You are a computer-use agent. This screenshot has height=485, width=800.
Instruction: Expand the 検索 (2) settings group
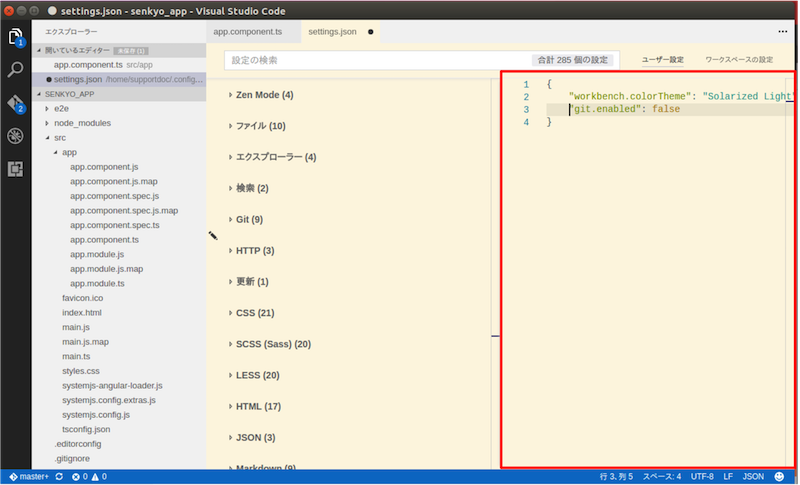pos(248,188)
